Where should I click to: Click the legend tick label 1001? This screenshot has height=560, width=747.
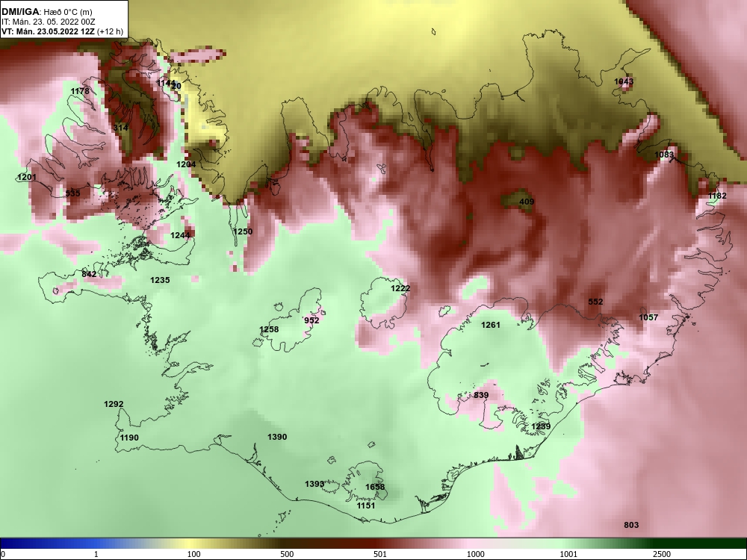(x=568, y=554)
